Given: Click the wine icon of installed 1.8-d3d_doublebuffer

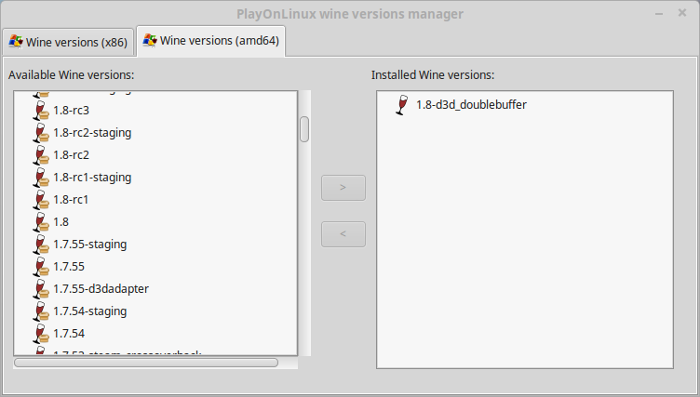Looking at the screenshot, I should click(402, 105).
